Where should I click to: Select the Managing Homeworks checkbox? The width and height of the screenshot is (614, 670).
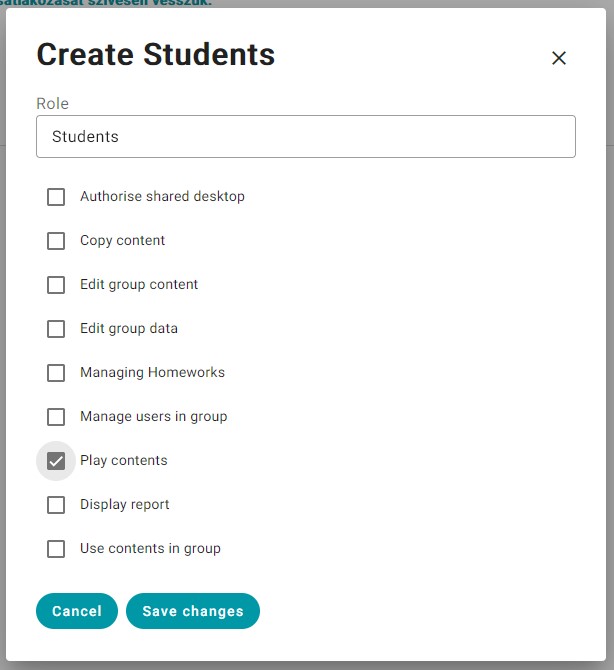click(x=57, y=373)
